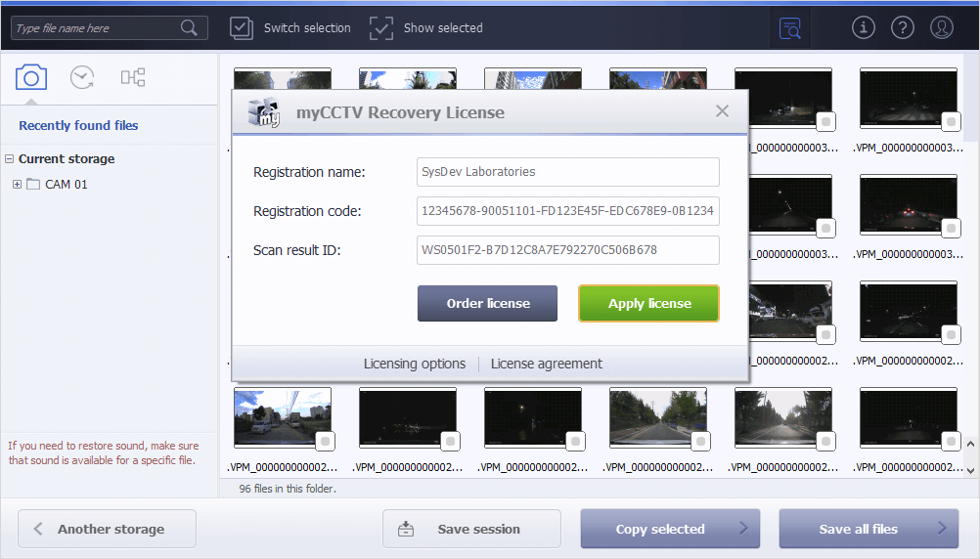The width and height of the screenshot is (980, 559).
Task: Tick the checkbox on bottom-row second dark thumbnail
Action: (451, 442)
